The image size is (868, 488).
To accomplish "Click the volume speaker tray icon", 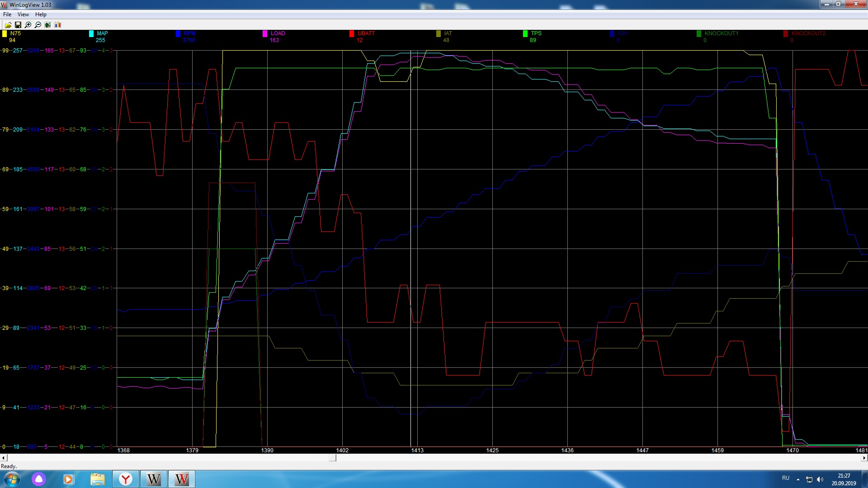I will pos(820,479).
